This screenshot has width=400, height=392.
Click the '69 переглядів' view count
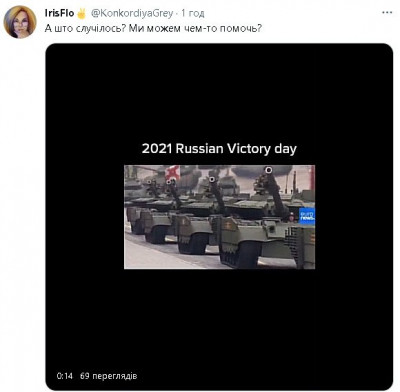pyautogui.click(x=108, y=376)
